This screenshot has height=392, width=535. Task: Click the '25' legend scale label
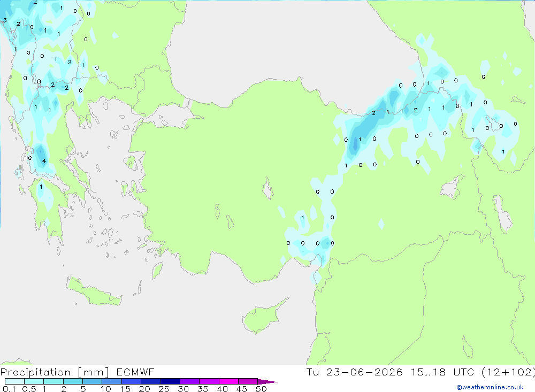(164, 389)
